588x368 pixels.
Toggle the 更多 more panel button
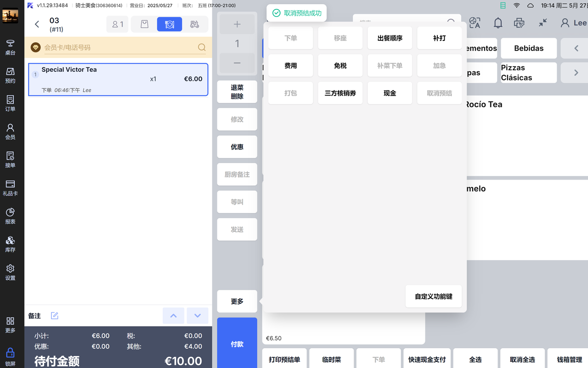(237, 301)
